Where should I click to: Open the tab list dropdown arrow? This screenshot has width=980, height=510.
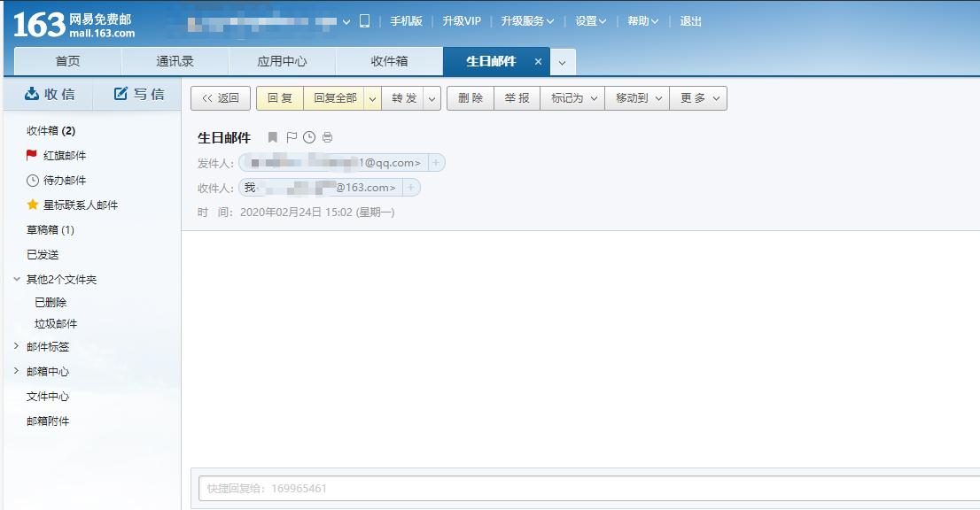tap(563, 63)
